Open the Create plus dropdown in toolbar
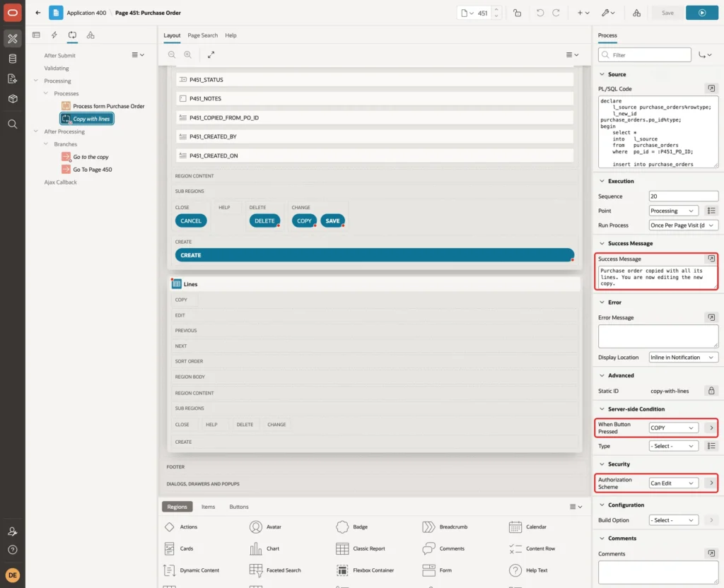The image size is (724, 588). pyautogui.click(x=583, y=13)
